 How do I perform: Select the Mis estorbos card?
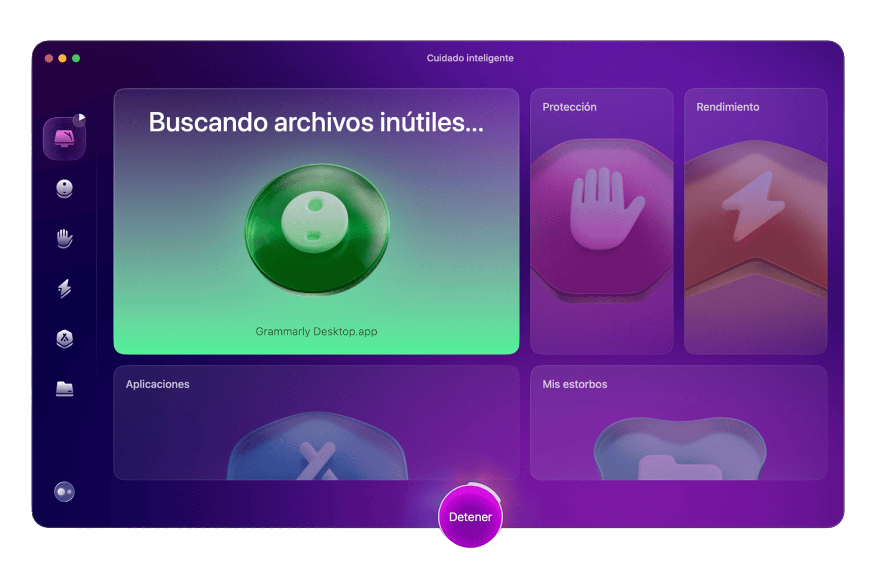pyautogui.click(x=678, y=422)
